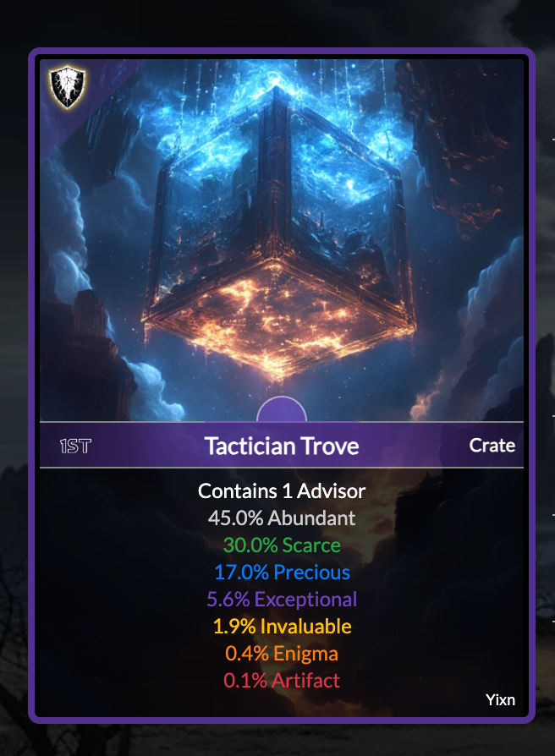This screenshot has height=756, width=555.
Task: Click the purple semicircle above card title
Action: pos(282,409)
